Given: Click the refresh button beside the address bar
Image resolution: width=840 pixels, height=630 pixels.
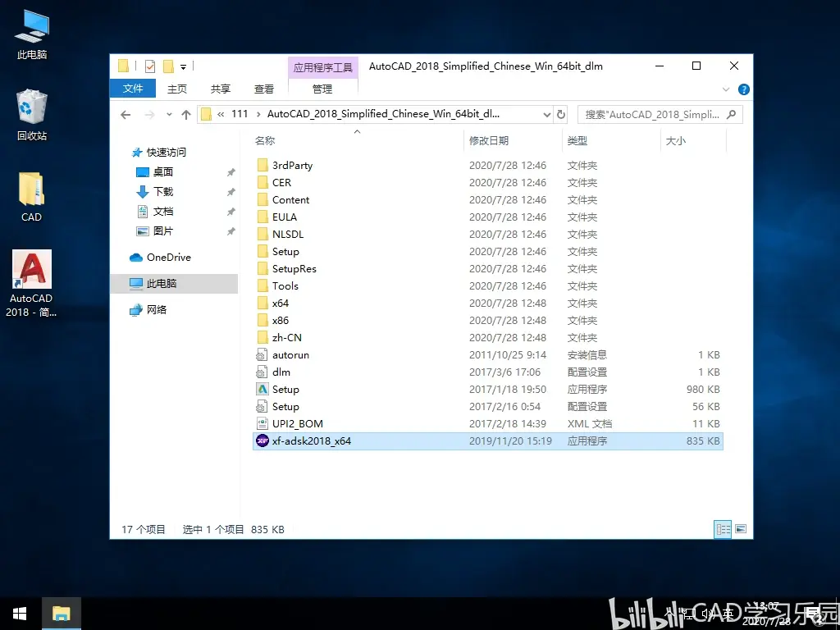Looking at the screenshot, I should [561, 114].
